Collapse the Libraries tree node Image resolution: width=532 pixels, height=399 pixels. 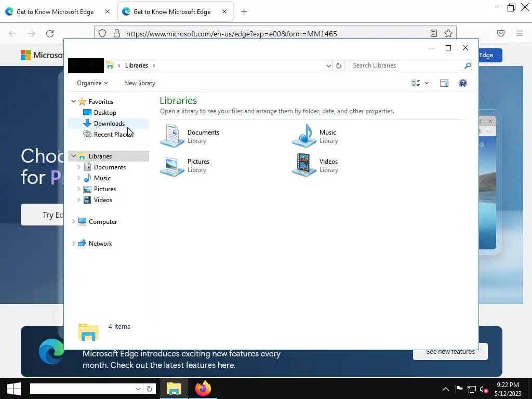(73, 156)
